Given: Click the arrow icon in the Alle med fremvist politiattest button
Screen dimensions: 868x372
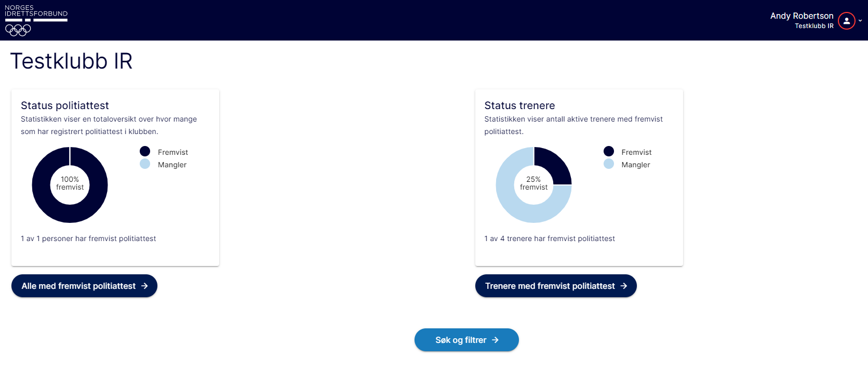Looking at the screenshot, I should (x=144, y=286).
